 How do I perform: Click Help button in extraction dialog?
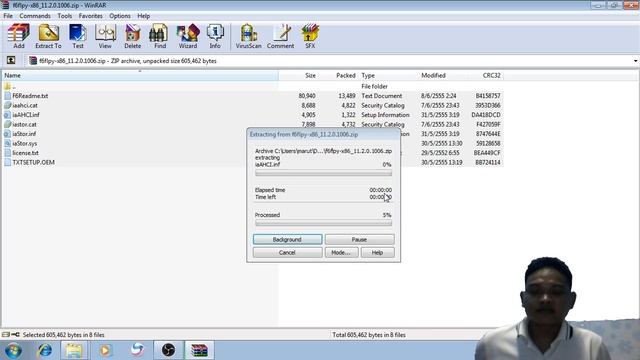pos(378,252)
